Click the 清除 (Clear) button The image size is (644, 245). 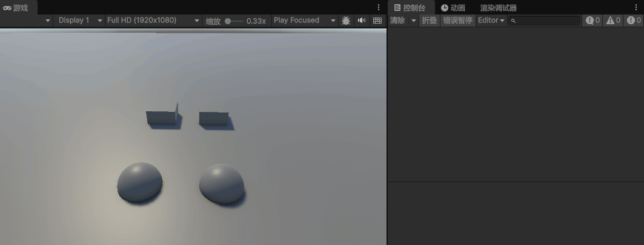(397, 21)
